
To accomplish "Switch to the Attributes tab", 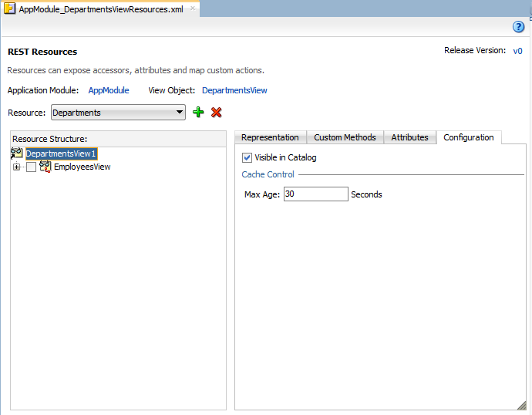I will point(409,137).
